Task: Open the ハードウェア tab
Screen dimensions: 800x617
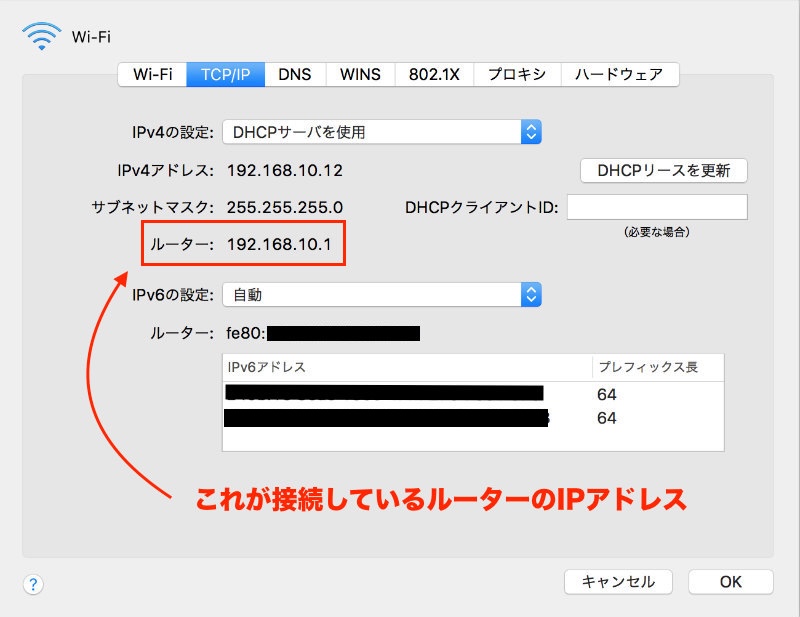Action: tap(620, 74)
